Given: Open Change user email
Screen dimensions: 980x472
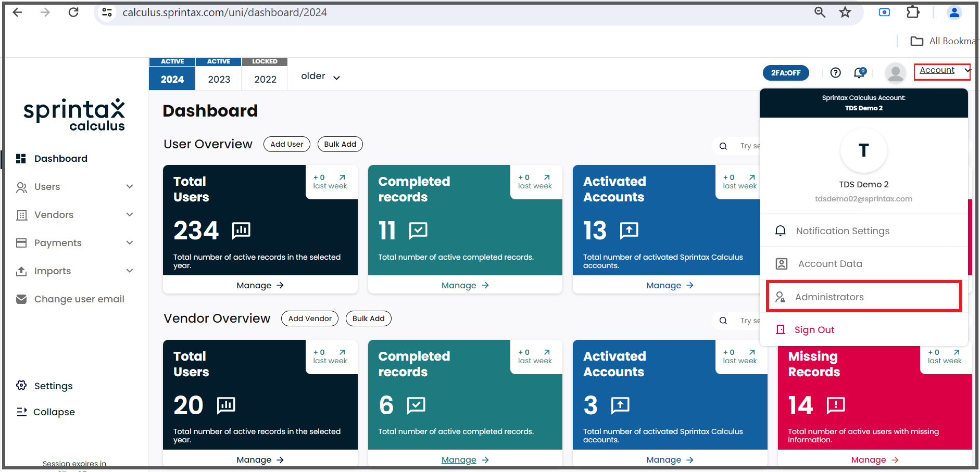Looking at the screenshot, I should (x=70, y=299).
